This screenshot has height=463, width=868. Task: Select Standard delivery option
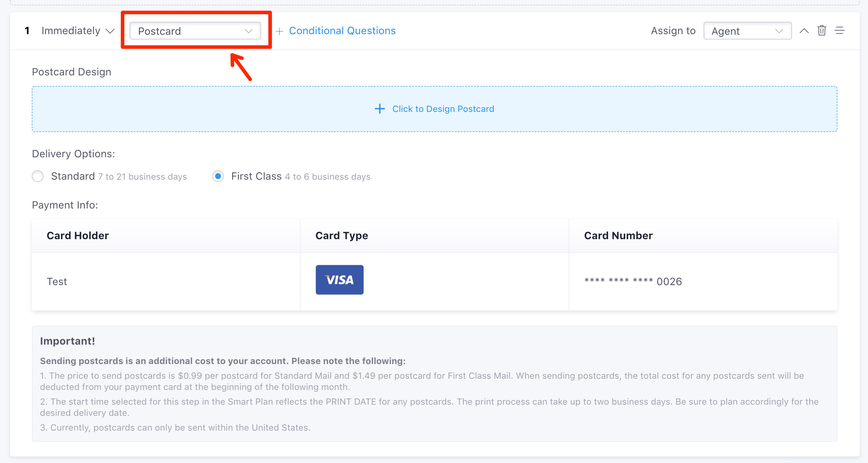tap(38, 176)
